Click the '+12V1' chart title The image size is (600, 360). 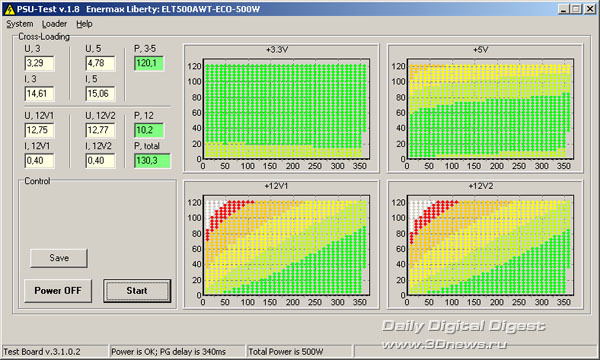pyautogui.click(x=276, y=186)
